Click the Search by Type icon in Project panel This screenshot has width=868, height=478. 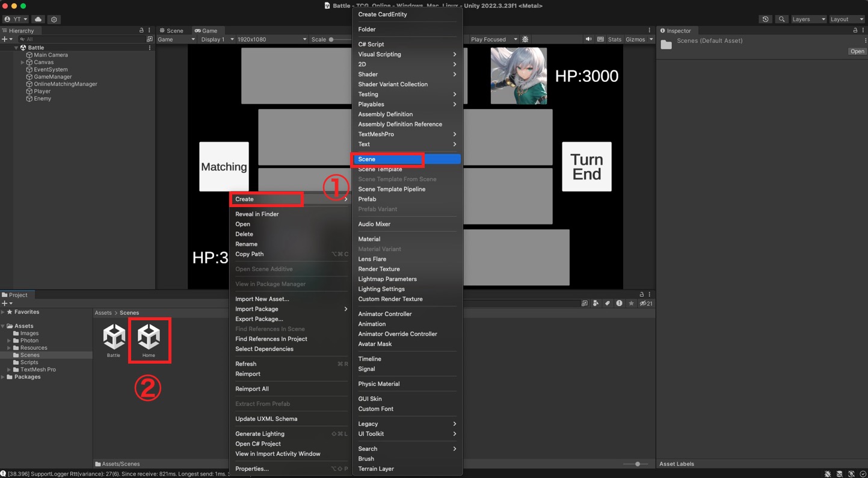596,303
